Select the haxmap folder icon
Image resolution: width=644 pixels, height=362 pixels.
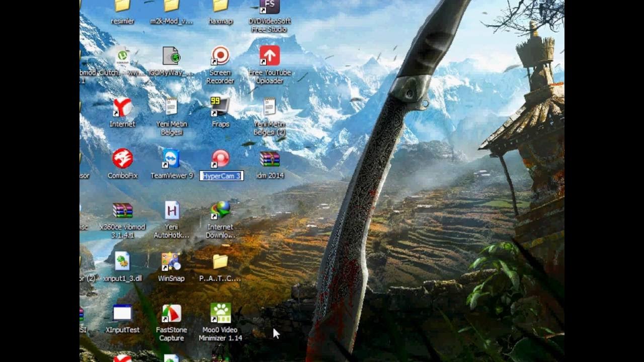click(x=220, y=6)
